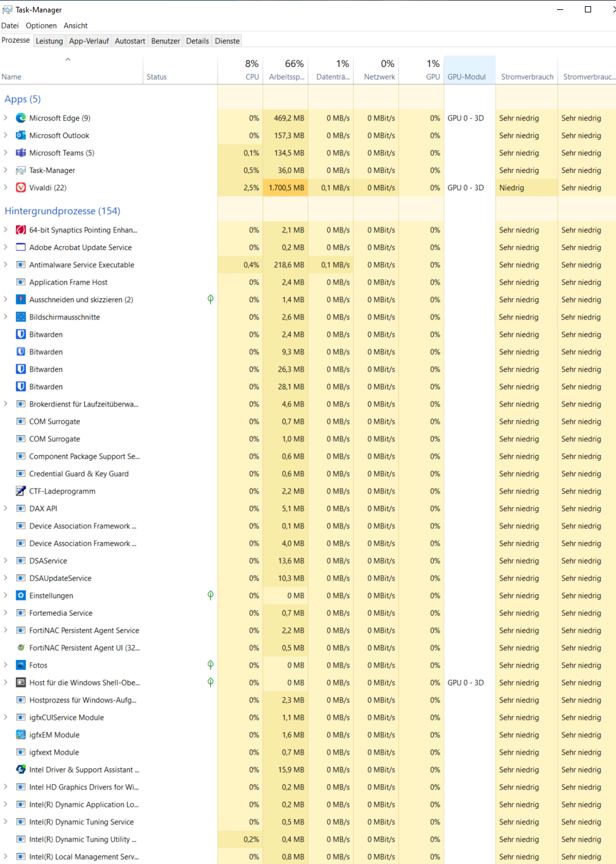
Task: Click the Vivaldi browser icon
Action: (x=21, y=188)
